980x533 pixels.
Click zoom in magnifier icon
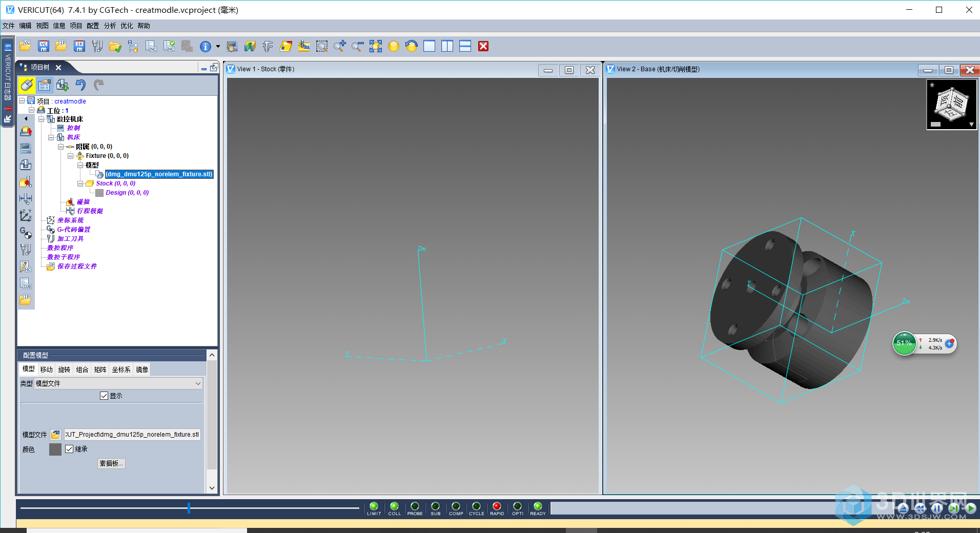(x=340, y=47)
